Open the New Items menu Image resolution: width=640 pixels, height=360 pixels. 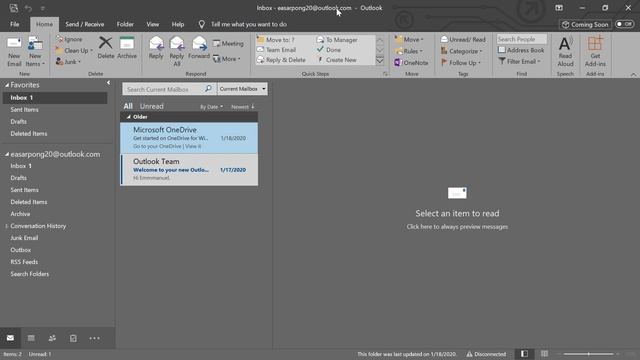[35, 52]
